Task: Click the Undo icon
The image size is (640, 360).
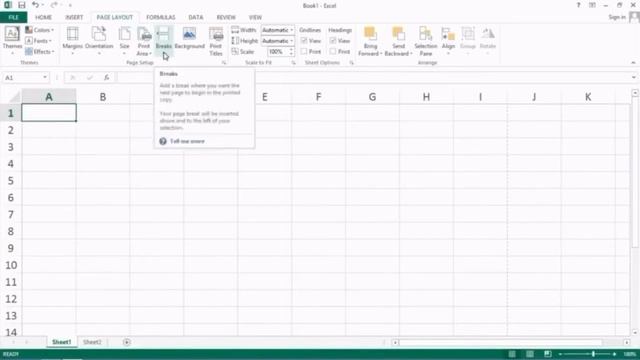Action: point(36,5)
